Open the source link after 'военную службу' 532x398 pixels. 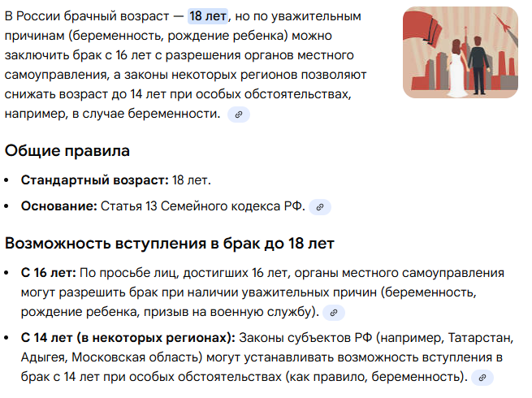[334, 313]
